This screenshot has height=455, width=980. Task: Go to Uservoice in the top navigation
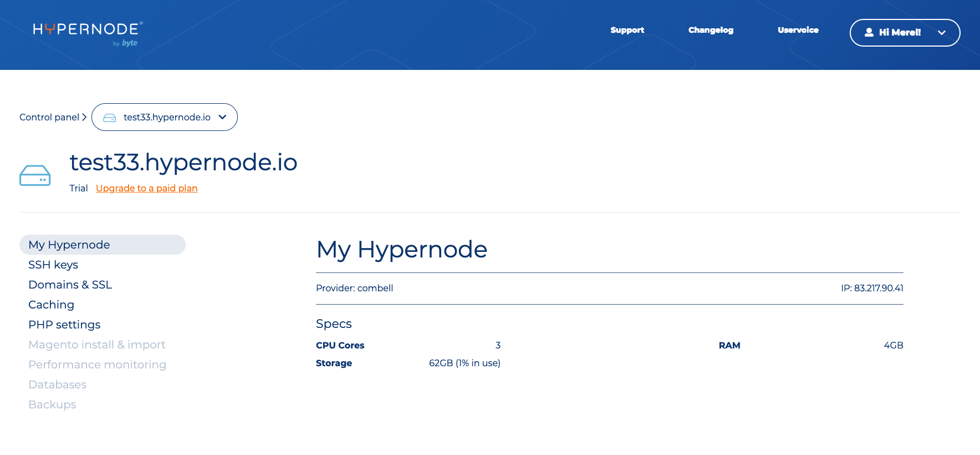pos(798,30)
